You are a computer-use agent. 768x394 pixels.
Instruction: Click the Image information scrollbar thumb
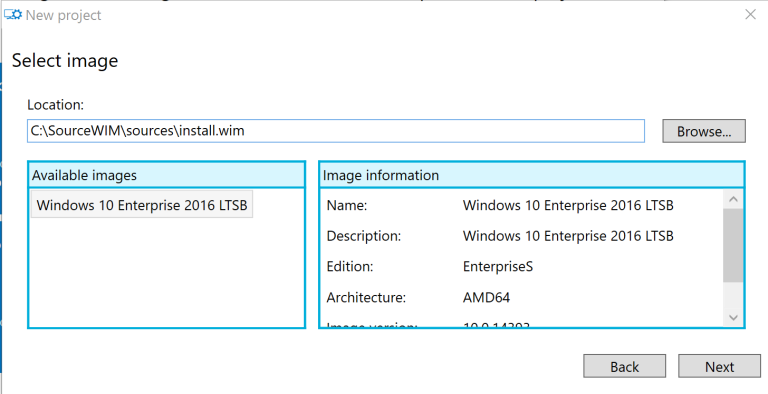(x=733, y=245)
